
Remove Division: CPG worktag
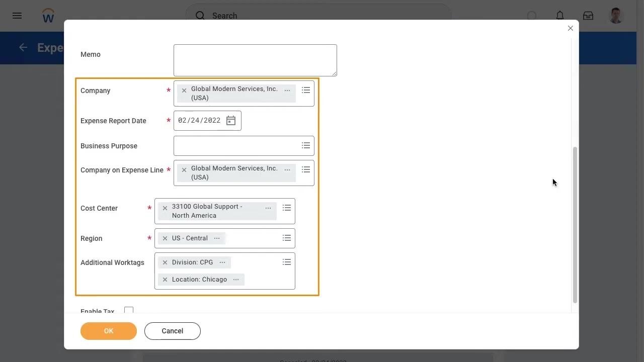point(165,262)
